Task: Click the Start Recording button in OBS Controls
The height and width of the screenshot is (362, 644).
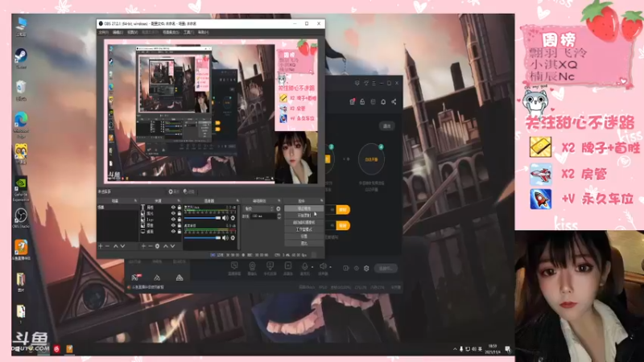Action: click(x=304, y=216)
